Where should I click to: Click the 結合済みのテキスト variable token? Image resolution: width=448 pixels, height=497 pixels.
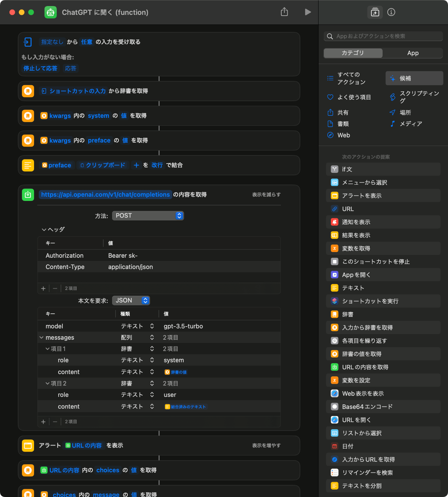tap(186, 407)
